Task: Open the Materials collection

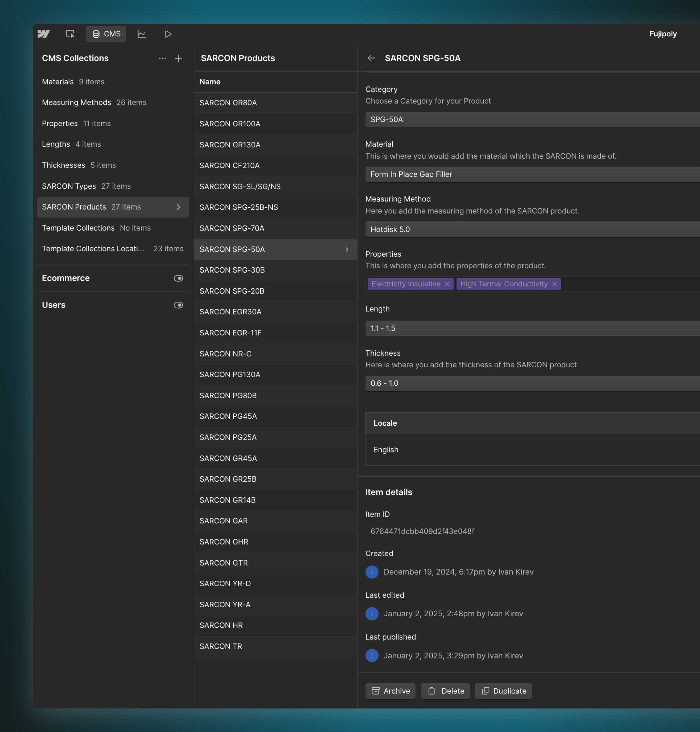Action: (x=113, y=82)
